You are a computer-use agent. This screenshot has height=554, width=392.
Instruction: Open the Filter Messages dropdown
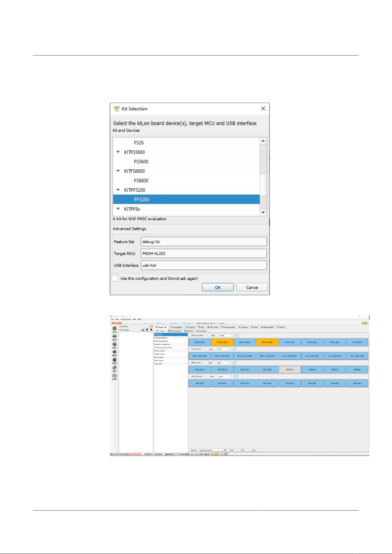pyautogui.click(x=130, y=330)
